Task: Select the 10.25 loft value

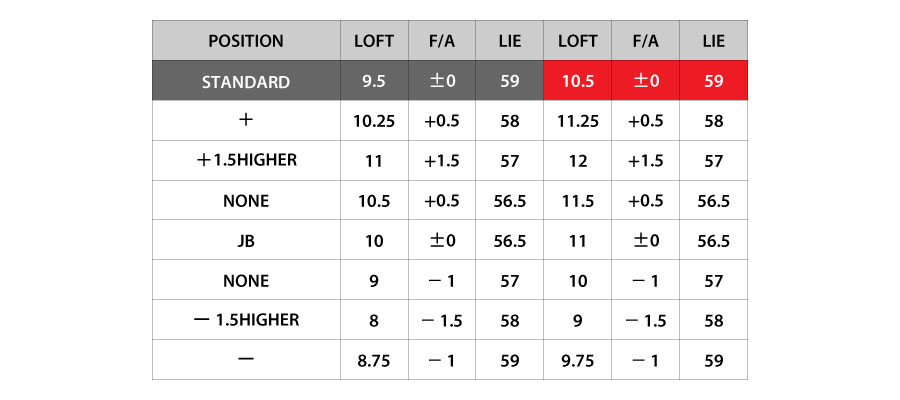Action: 373,120
